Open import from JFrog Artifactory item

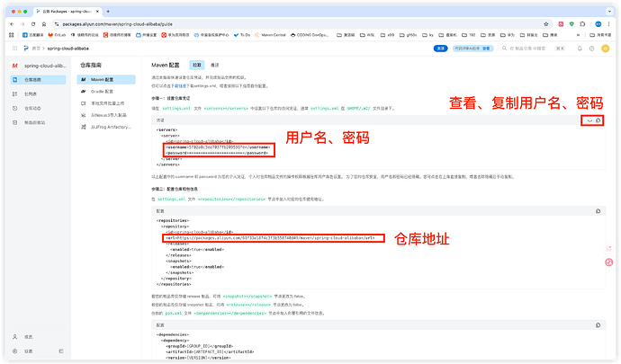point(106,127)
